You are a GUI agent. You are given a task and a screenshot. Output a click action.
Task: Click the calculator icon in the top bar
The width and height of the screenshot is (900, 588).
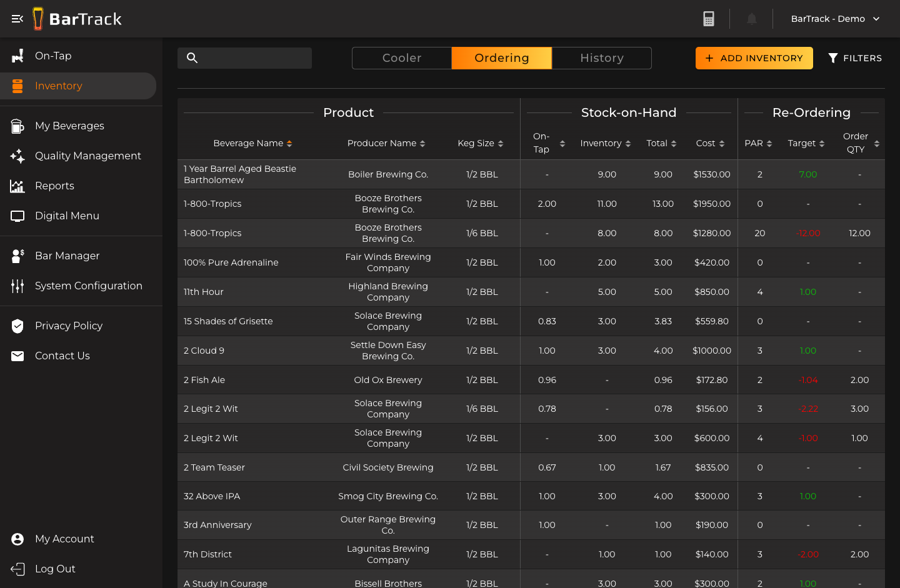click(x=709, y=18)
